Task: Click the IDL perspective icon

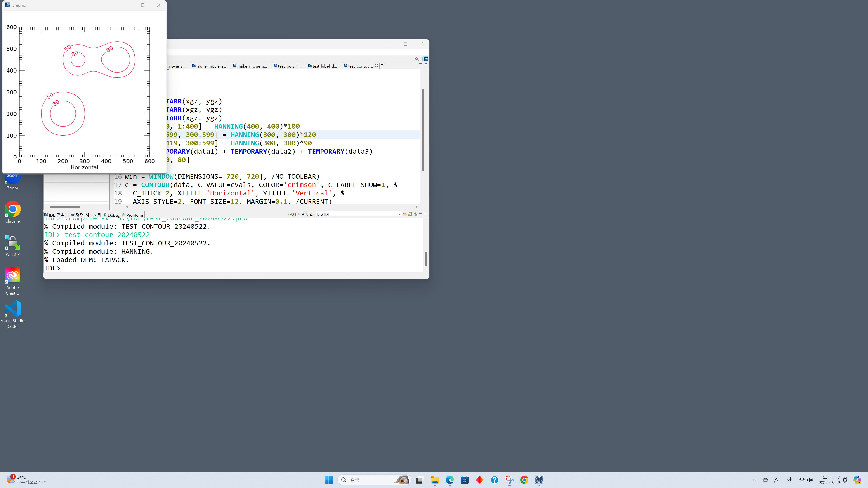Action: pos(426,59)
